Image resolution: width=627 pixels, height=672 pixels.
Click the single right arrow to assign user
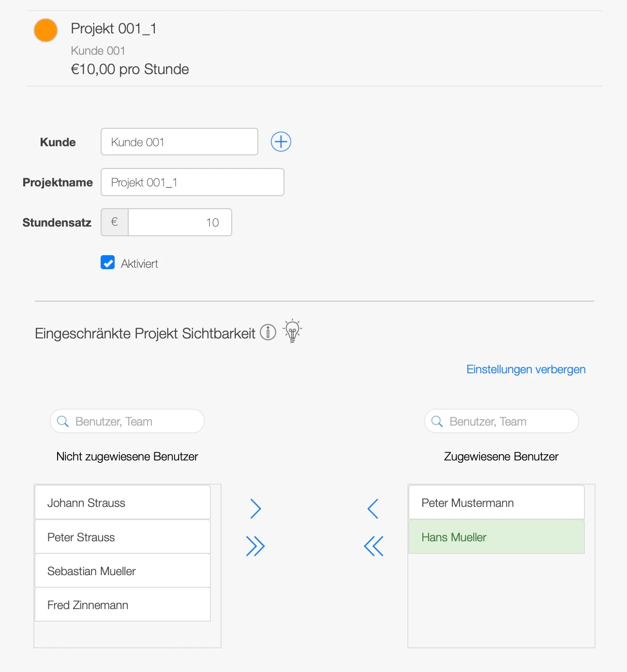pos(255,508)
